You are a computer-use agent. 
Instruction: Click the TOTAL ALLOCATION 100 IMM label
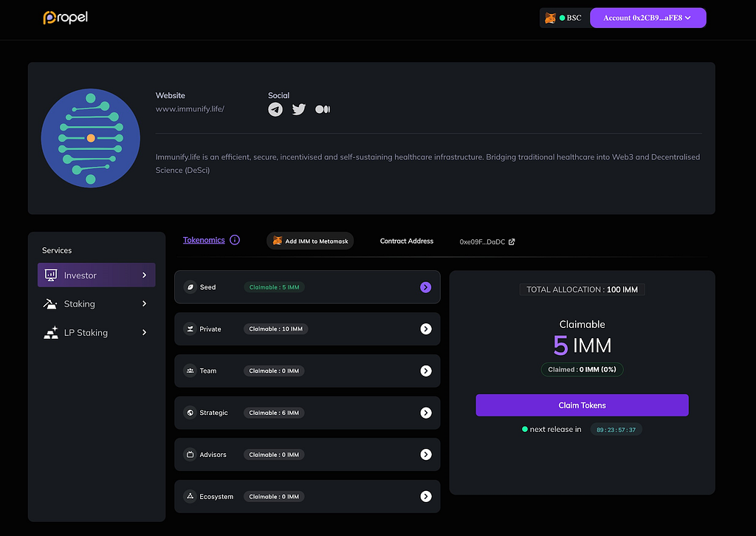582,289
